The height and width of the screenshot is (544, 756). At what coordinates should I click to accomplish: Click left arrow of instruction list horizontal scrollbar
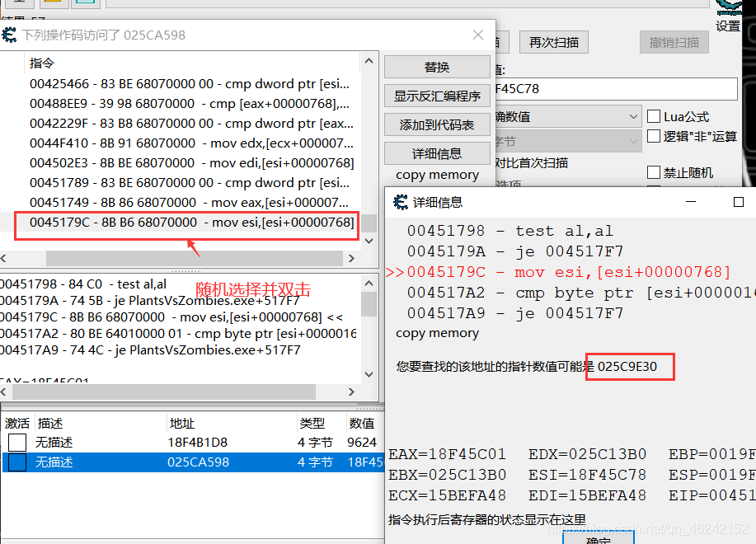(3, 258)
